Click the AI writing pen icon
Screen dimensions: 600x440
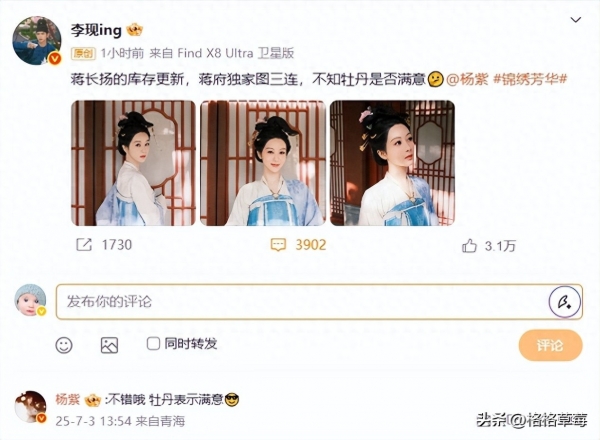click(x=565, y=301)
